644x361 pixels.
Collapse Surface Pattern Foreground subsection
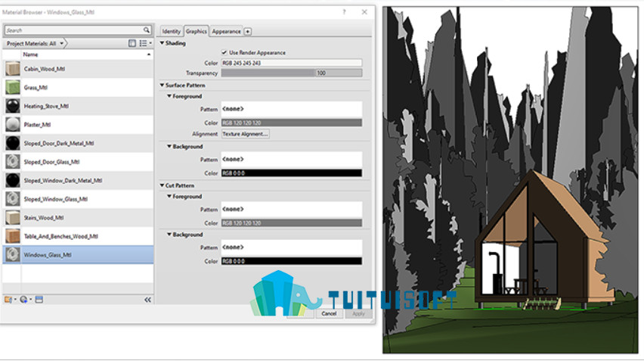point(169,96)
